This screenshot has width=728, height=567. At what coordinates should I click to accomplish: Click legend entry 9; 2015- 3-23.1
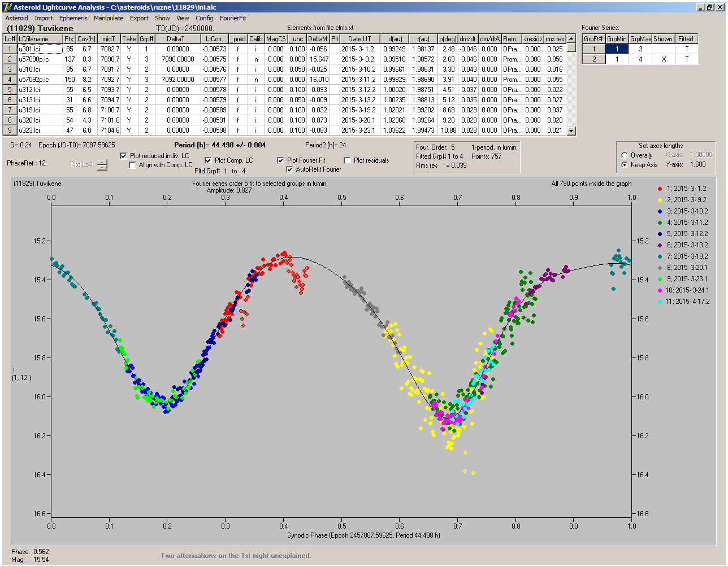click(683, 279)
